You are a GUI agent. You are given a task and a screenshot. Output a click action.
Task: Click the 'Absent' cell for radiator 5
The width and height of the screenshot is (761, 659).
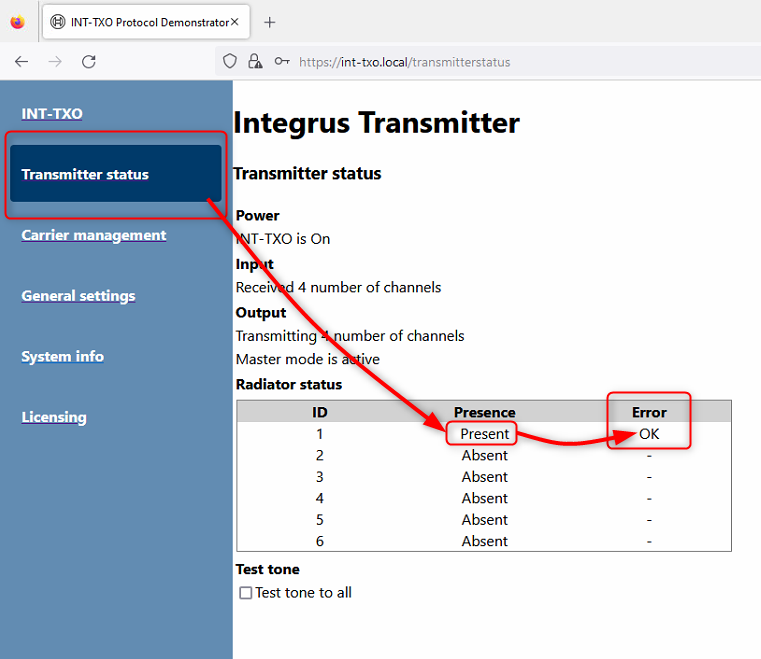coord(484,520)
